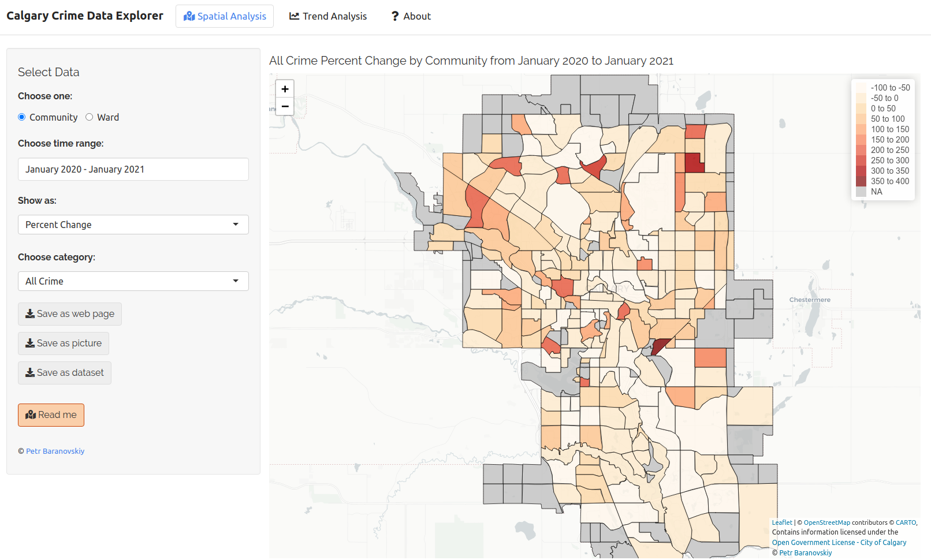This screenshot has width=931, height=560.
Task: Open Open Government License - City of Calgary link
Action: coord(839,543)
